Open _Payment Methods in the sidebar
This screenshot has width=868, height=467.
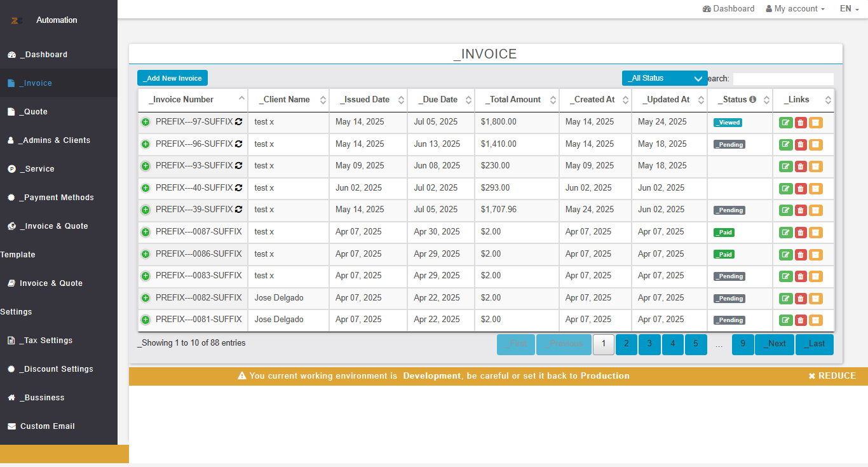point(58,198)
